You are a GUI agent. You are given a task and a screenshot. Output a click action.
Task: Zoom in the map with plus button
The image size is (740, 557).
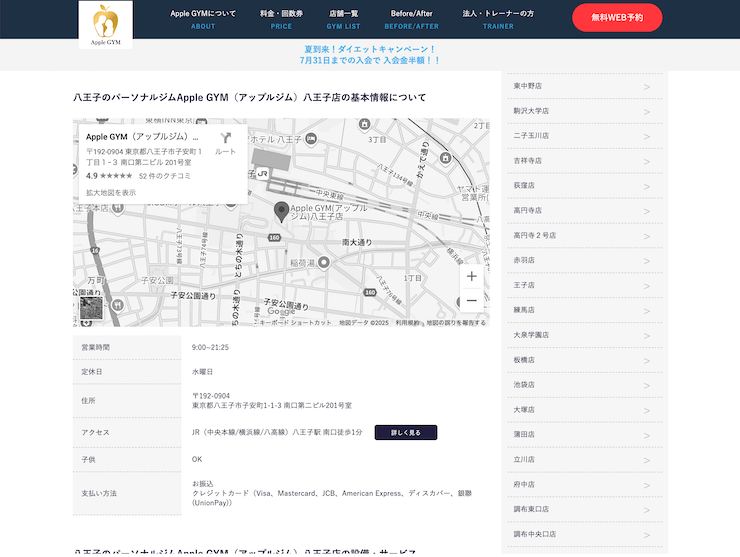pos(471,276)
